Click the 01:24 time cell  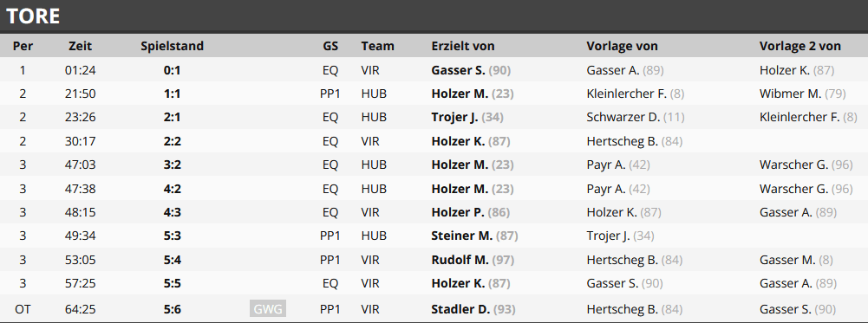tap(81, 70)
